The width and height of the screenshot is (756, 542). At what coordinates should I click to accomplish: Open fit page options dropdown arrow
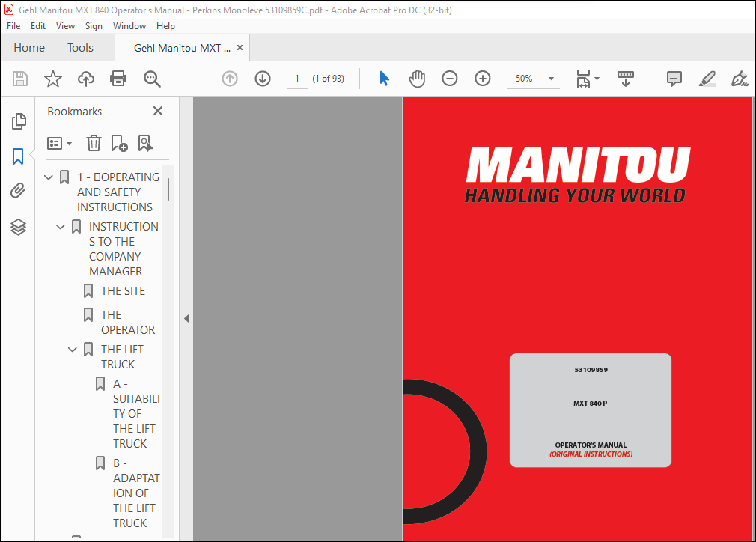[597, 79]
